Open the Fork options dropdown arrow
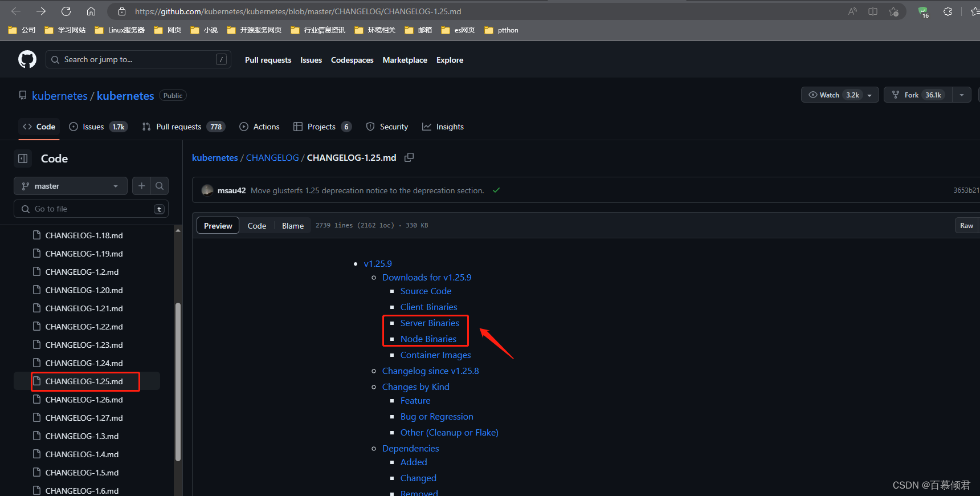Image resolution: width=980 pixels, height=496 pixels. click(x=962, y=95)
